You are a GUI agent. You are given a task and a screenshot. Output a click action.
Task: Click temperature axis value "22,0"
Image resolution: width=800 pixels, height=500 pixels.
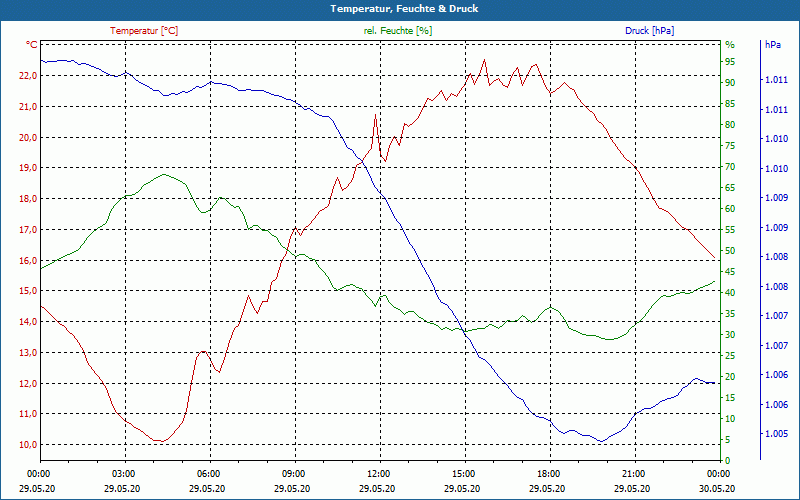[x=28, y=76]
